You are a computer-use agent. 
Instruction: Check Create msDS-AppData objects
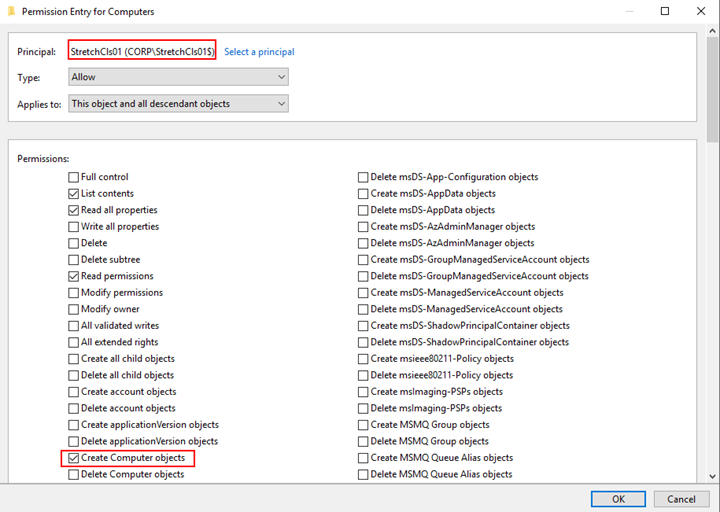(x=363, y=194)
